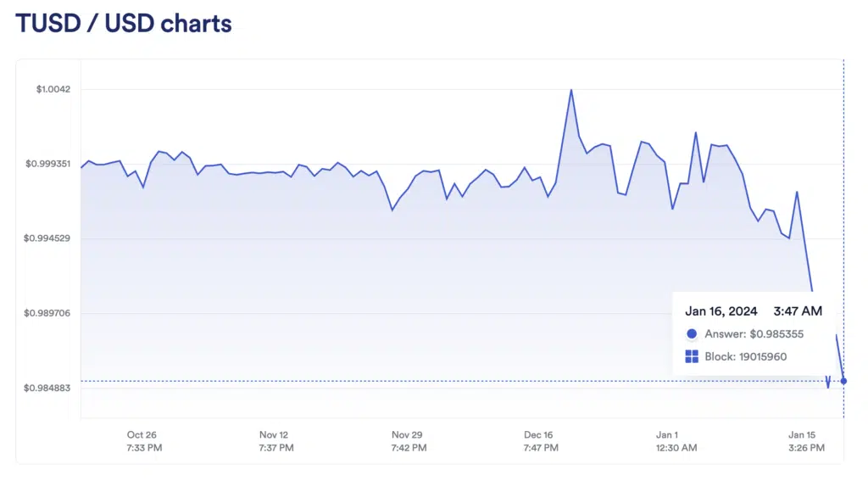Screen dimensions: 868x481
Task: Click the $0.989706 y-axis label
Action: tap(47, 313)
